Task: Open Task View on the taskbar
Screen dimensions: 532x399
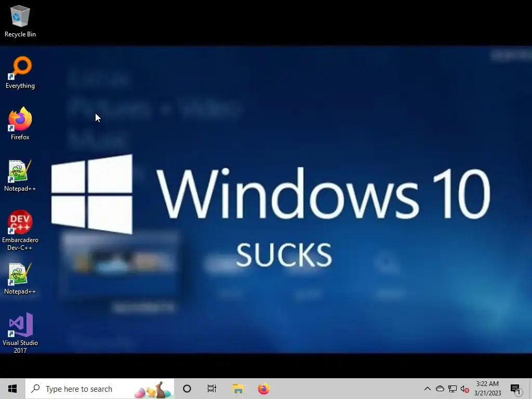Action: [212, 389]
